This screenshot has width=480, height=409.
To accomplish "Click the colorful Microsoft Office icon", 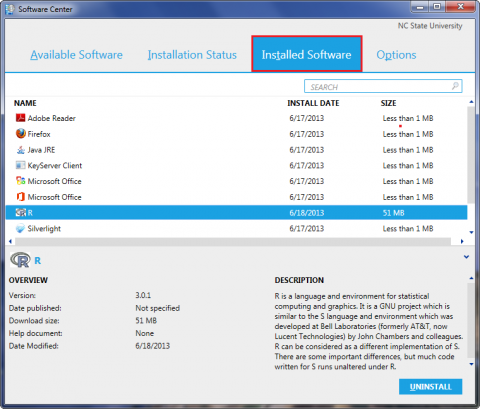I will [x=20, y=181].
